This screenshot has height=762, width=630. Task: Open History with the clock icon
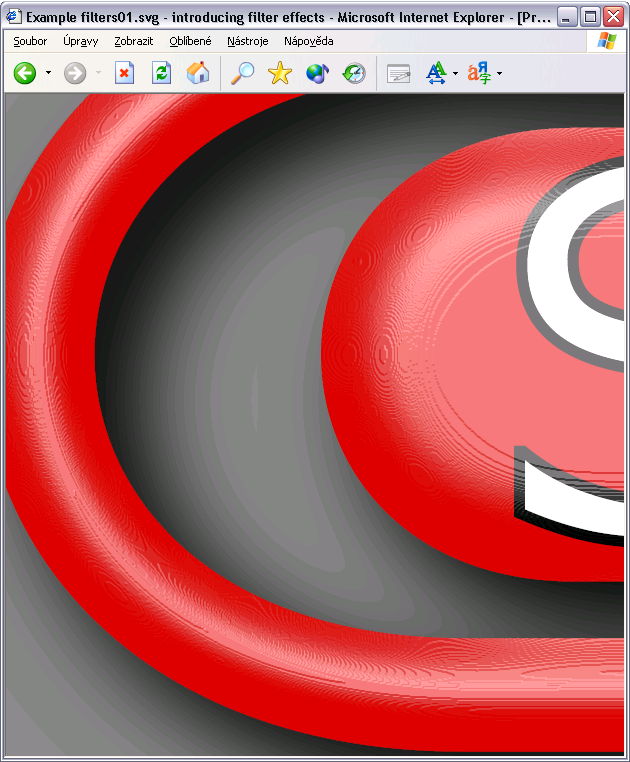pyautogui.click(x=354, y=73)
